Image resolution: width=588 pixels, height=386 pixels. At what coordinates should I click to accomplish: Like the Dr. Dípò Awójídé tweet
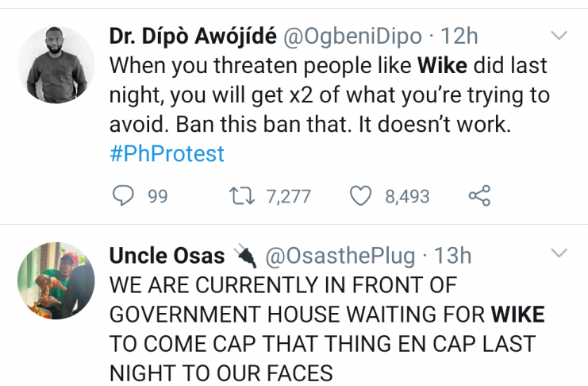[x=361, y=195]
